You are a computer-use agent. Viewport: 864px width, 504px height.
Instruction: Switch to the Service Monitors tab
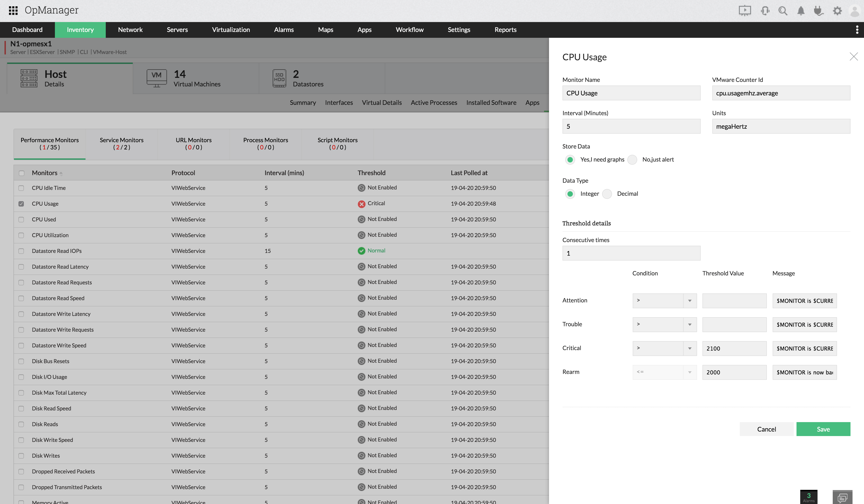pyautogui.click(x=121, y=144)
